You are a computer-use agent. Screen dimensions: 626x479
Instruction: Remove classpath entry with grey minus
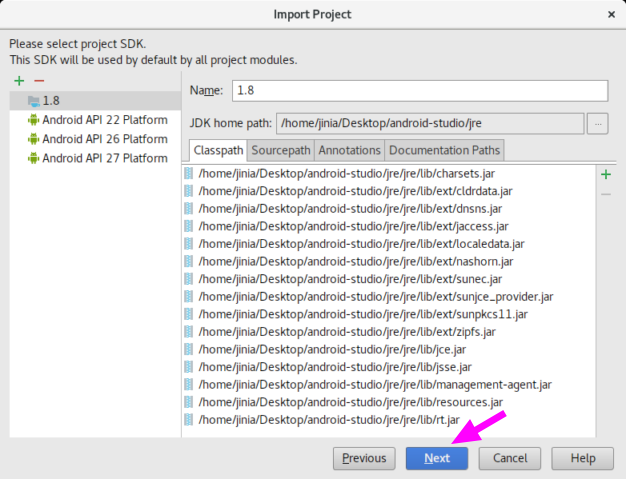pyautogui.click(x=606, y=194)
